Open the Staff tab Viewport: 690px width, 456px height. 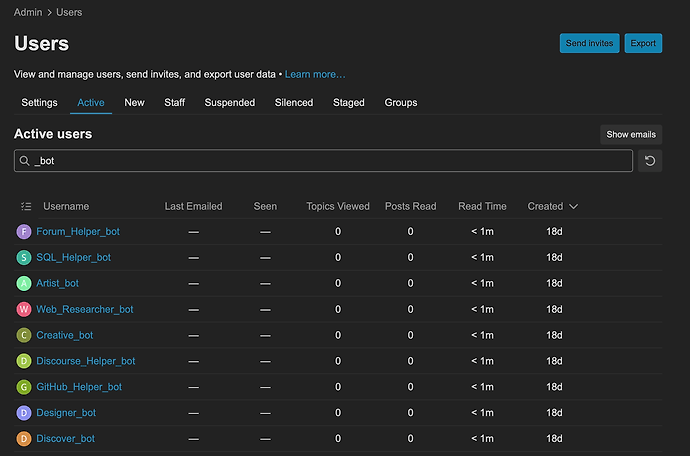[x=174, y=103]
